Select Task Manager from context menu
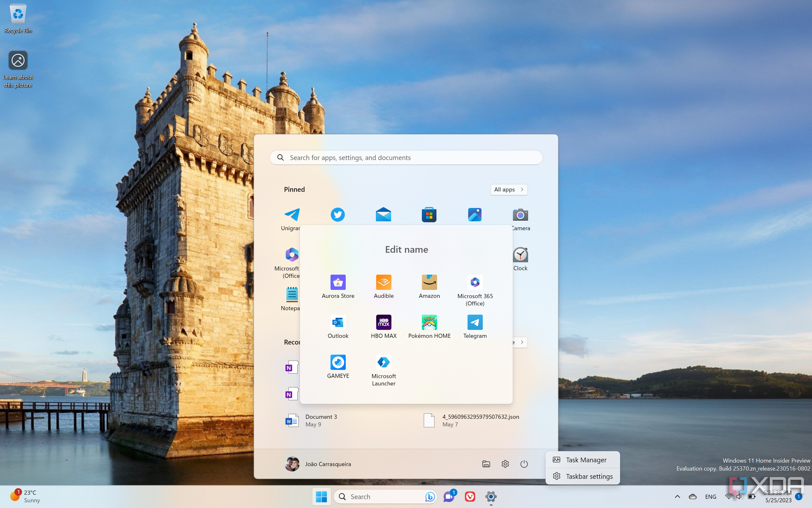Viewport: 812px width, 508px height. pyautogui.click(x=582, y=460)
